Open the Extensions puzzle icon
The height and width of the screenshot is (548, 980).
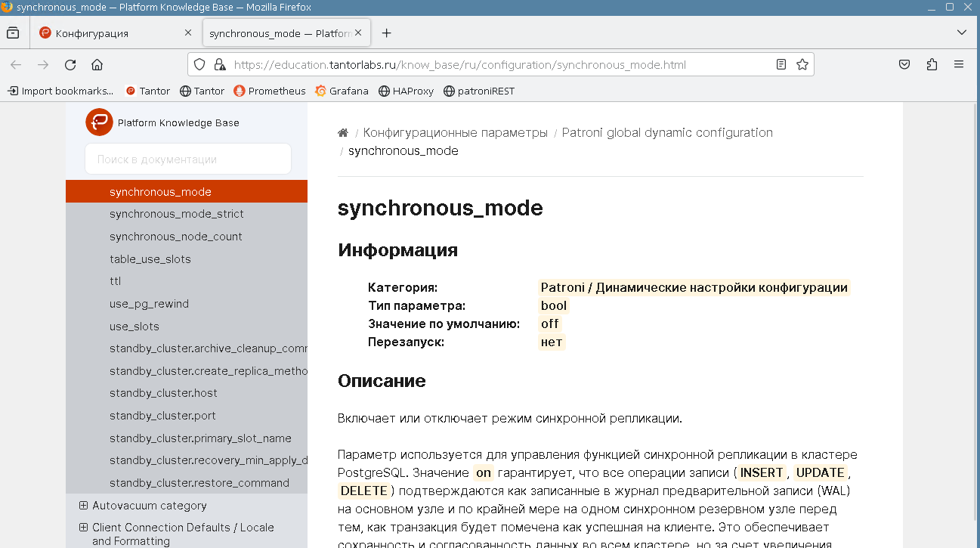coord(932,65)
